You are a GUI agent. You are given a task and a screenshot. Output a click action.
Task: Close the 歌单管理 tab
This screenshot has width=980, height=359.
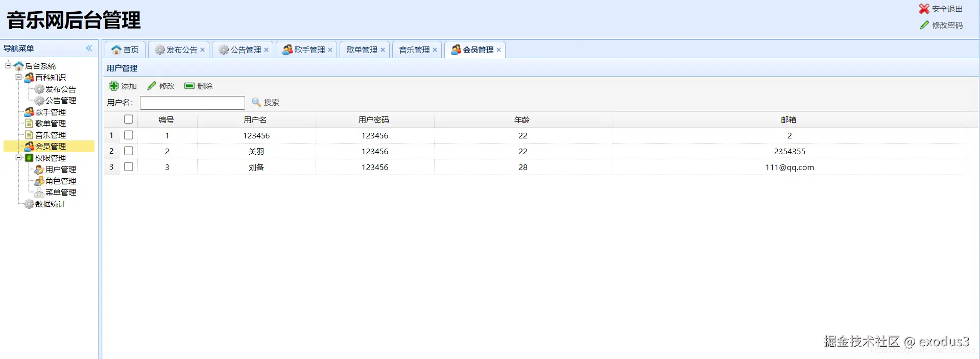[x=383, y=50]
